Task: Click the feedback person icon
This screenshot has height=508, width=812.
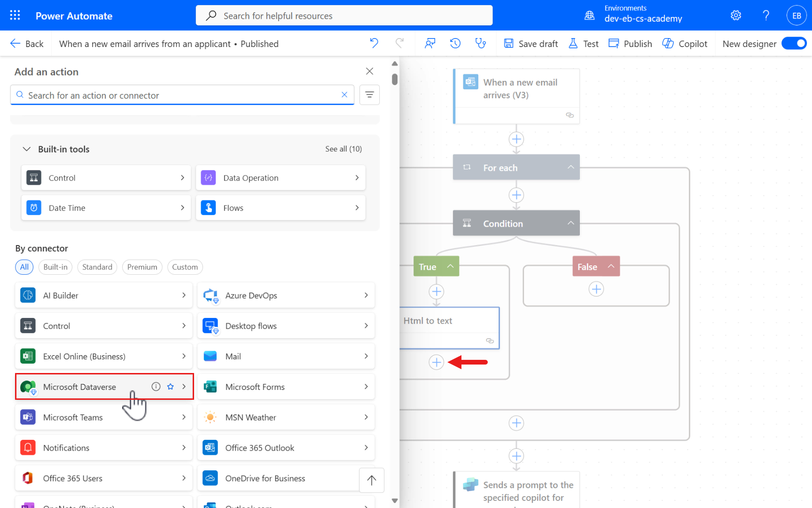Action: click(x=429, y=43)
